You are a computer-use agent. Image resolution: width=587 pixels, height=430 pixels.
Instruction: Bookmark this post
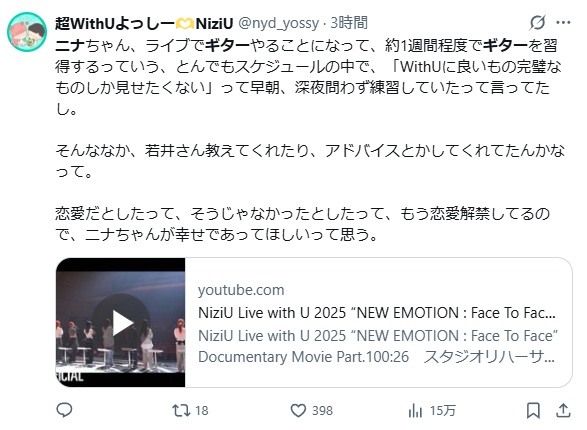pyautogui.click(x=533, y=411)
